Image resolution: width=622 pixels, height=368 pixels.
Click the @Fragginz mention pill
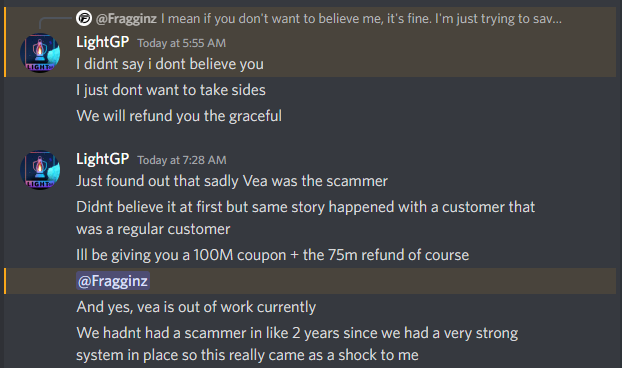[113, 281]
